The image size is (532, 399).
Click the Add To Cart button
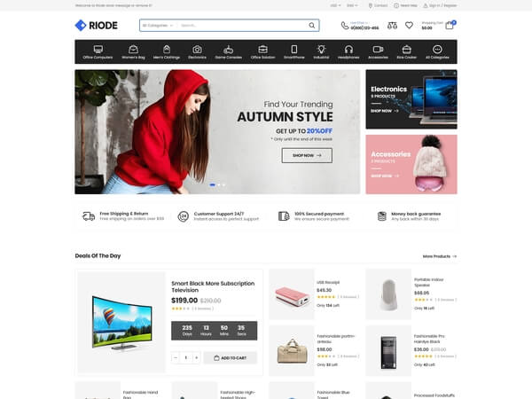pyautogui.click(x=231, y=357)
